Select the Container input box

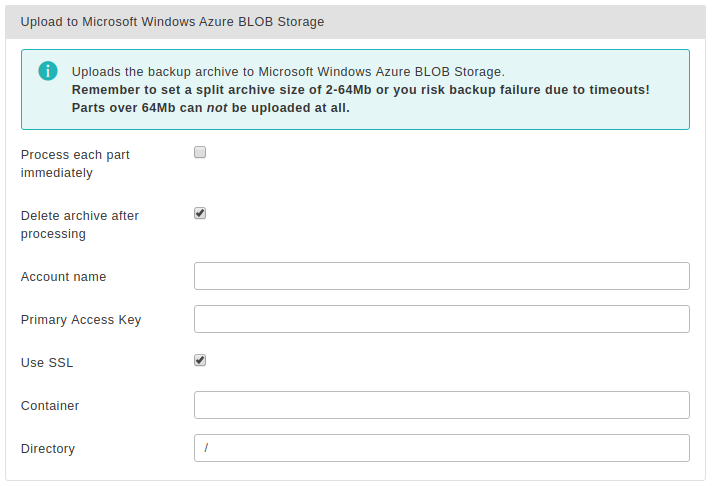(442, 405)
